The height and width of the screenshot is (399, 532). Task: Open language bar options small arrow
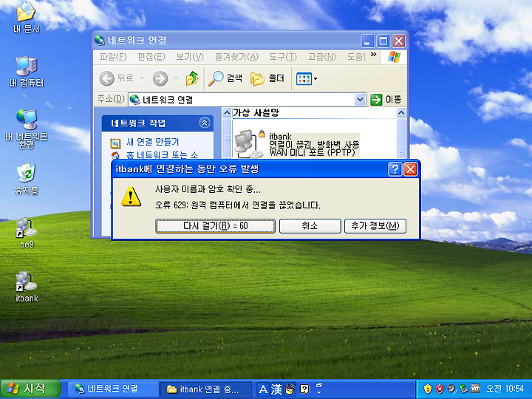tap(318, 392)
